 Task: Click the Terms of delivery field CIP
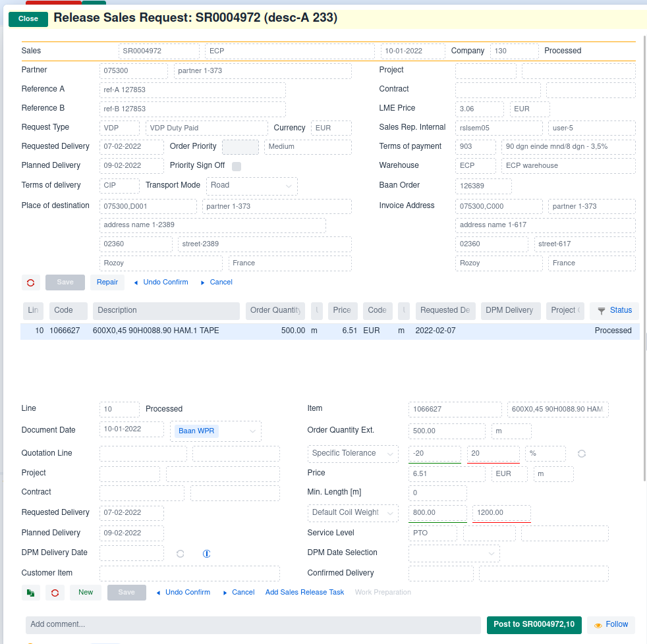119,186
